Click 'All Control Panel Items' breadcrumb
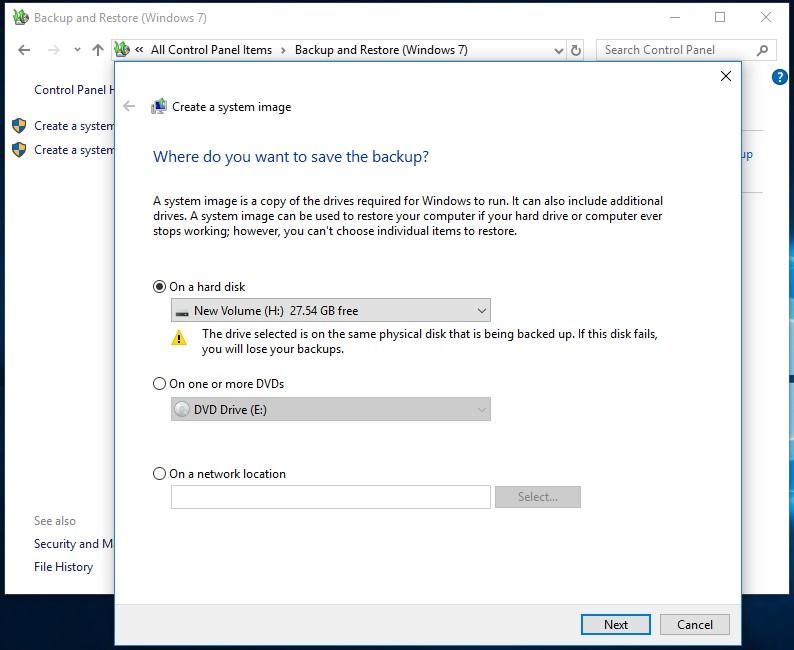The image size is (794, 650). [x=211, y=50]
